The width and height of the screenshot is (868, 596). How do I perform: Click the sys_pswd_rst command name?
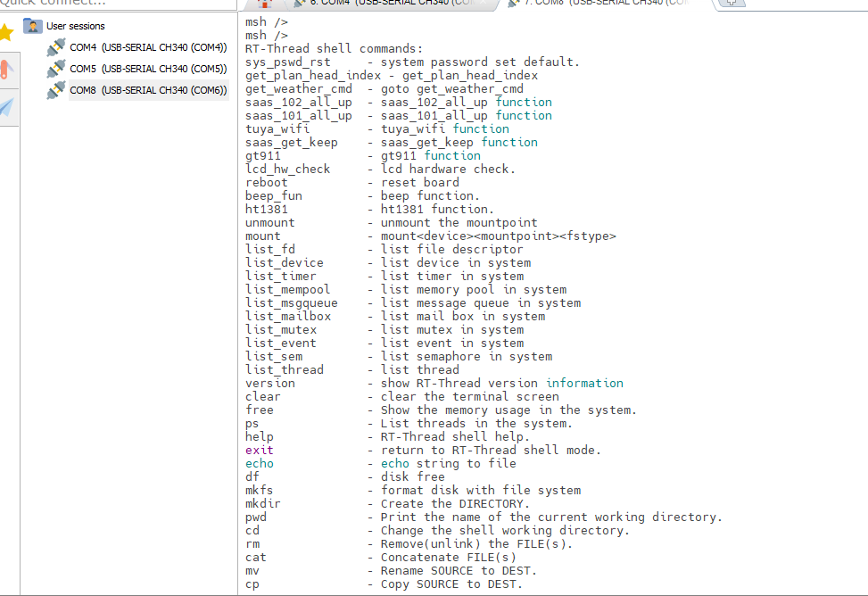click(288, 62)
